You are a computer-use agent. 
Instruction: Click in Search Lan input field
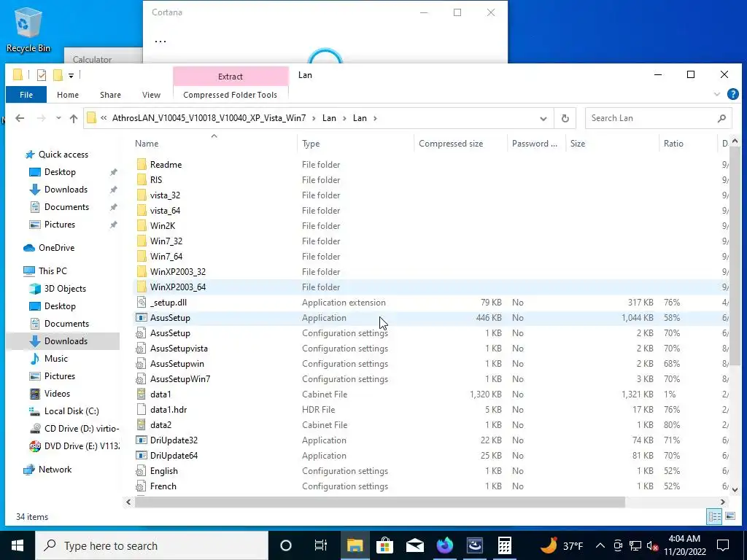click(650, 118)
